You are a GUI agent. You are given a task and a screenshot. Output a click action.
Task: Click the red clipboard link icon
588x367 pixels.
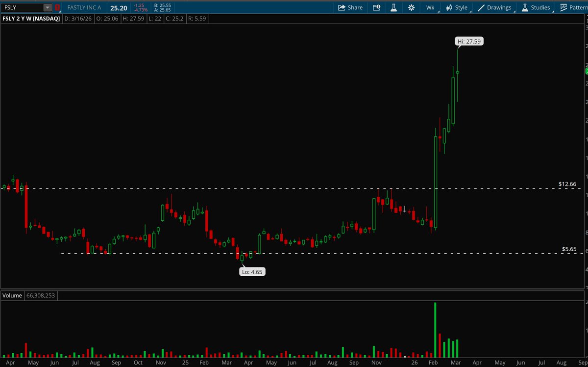(57, 7)
